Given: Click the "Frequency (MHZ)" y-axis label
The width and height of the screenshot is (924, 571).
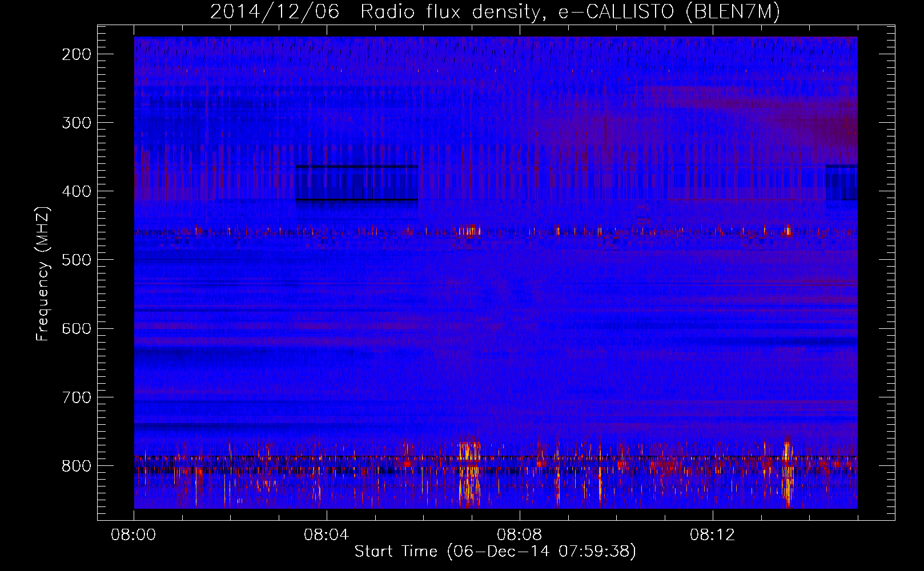Looking at the screenshot, I should [x=43, y=274].
